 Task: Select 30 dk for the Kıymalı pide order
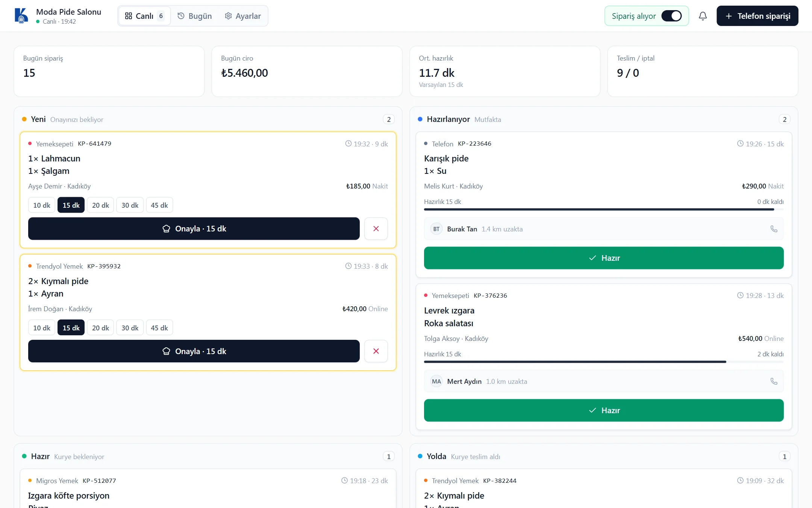(130, 328)
